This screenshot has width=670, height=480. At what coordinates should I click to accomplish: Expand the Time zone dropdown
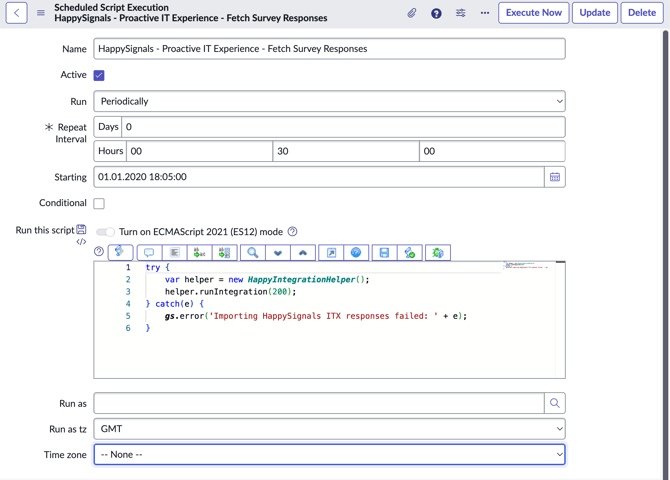(x=329, y=454)
